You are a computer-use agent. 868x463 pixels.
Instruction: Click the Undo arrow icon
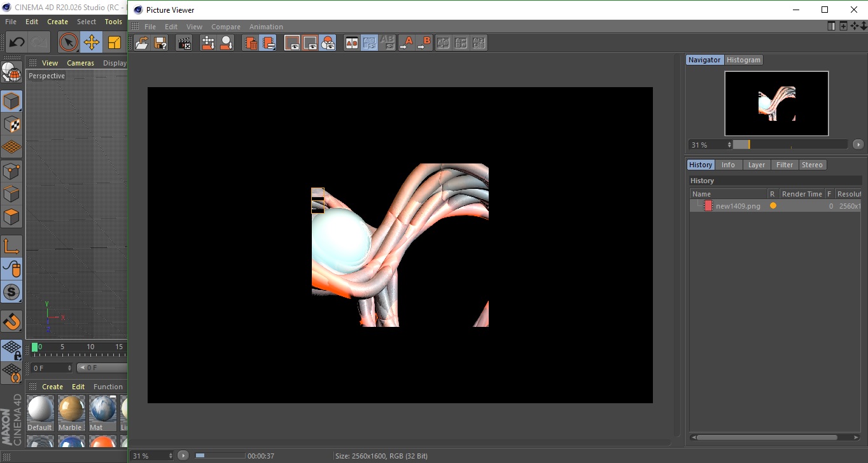17,43
